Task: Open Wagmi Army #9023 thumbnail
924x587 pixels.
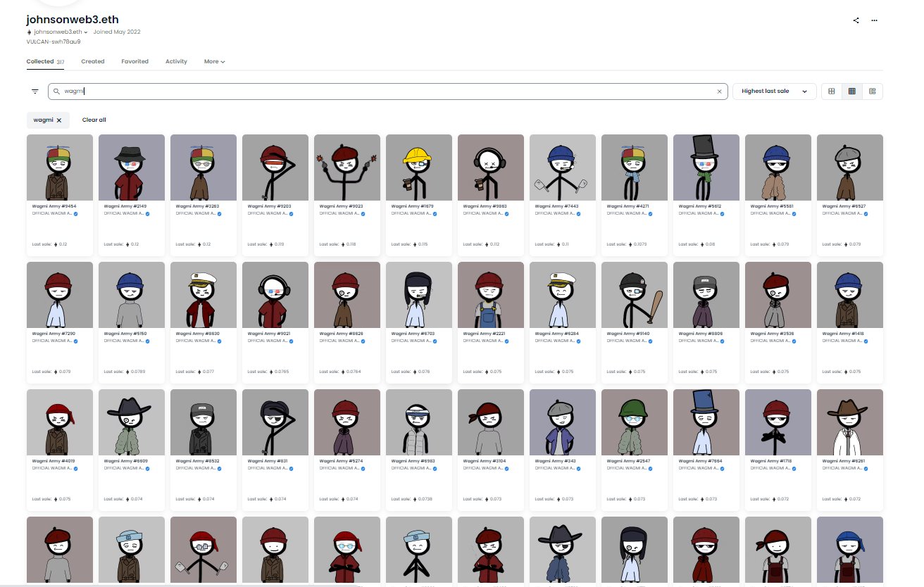Action: click(347, 168)
